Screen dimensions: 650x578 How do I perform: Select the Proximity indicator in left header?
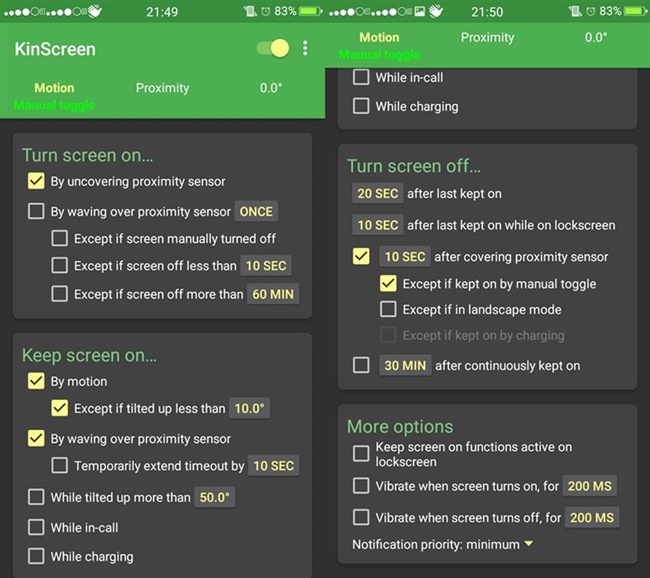pyautogui.click(x=162, y=88)
